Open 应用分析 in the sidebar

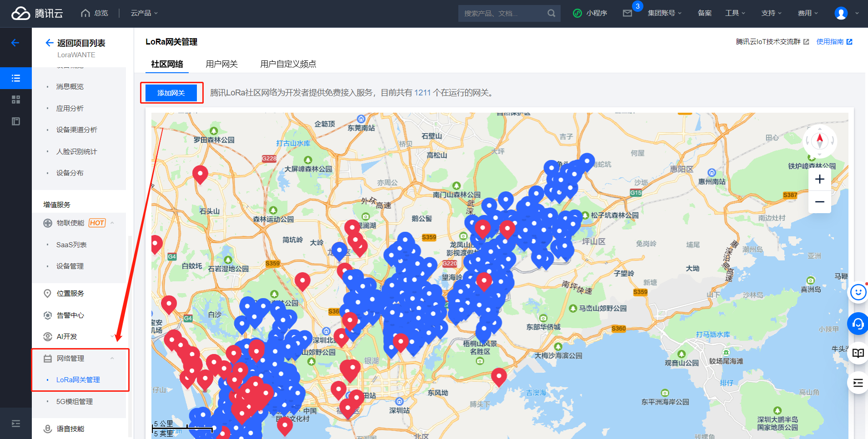(70, 109)
